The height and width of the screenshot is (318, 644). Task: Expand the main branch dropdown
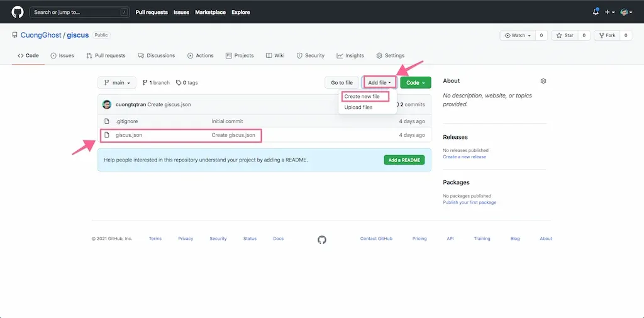(x=116, y=83)
